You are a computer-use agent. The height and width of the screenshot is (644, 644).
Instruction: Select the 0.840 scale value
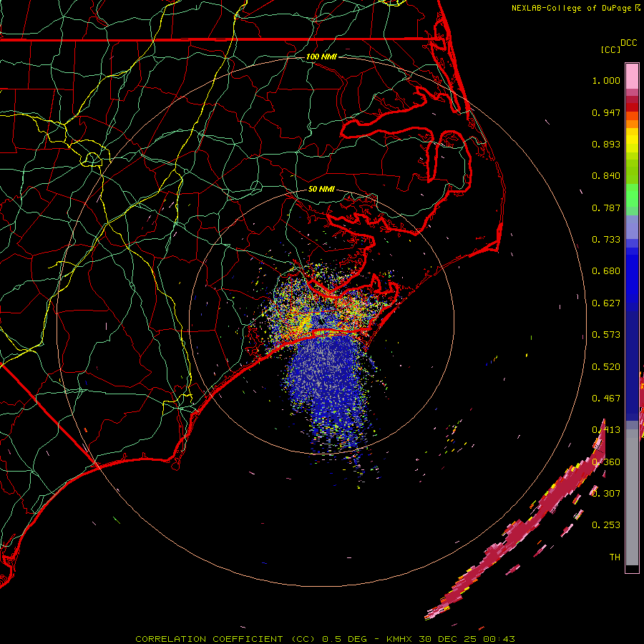606,176
